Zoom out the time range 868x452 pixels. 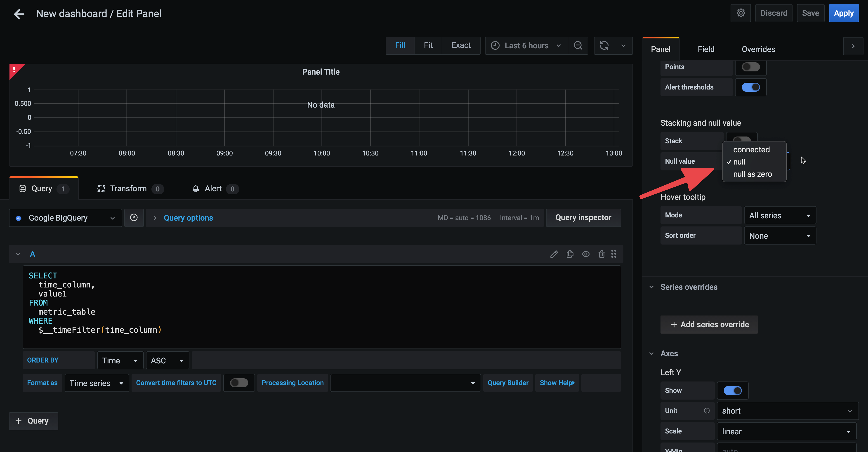[x=578, y=45]
